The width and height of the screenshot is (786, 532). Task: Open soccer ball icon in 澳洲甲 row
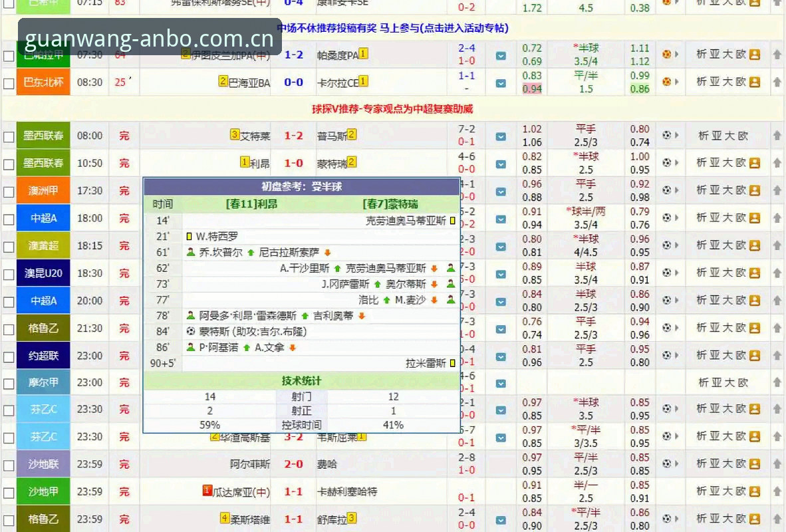coord(666,191)
